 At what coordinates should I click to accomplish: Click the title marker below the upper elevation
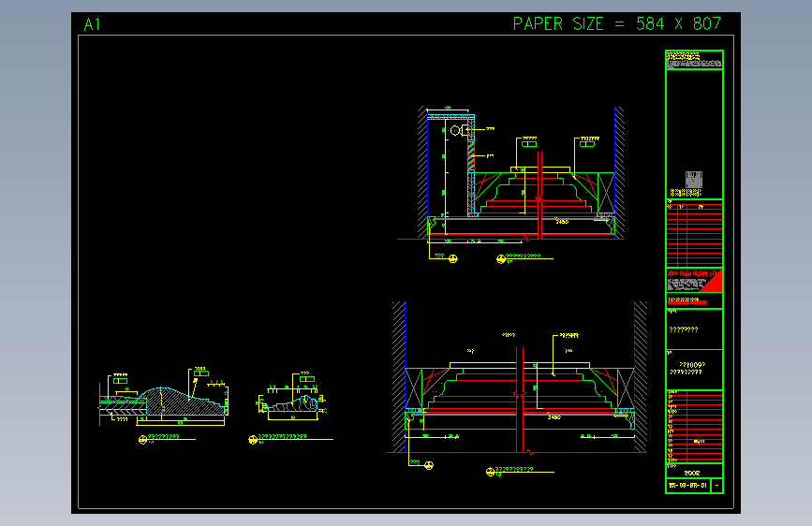pyautogui.click(x=501, y=259)
